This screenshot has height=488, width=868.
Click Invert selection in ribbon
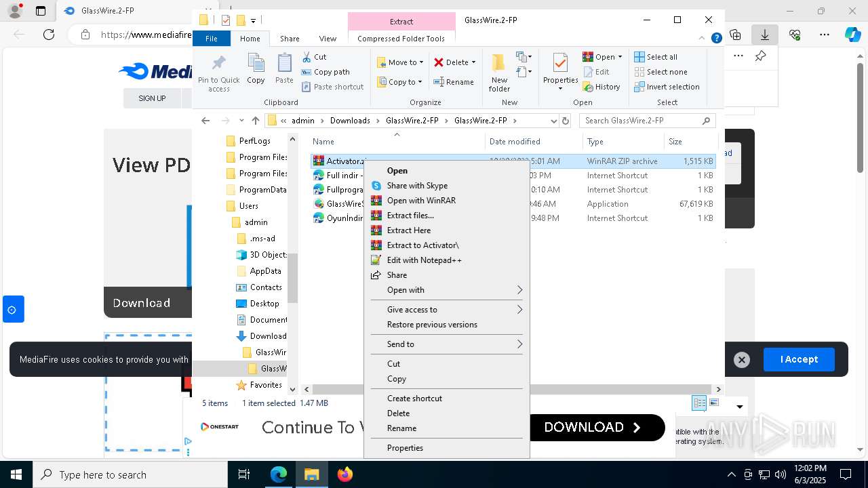click(667, 87)
